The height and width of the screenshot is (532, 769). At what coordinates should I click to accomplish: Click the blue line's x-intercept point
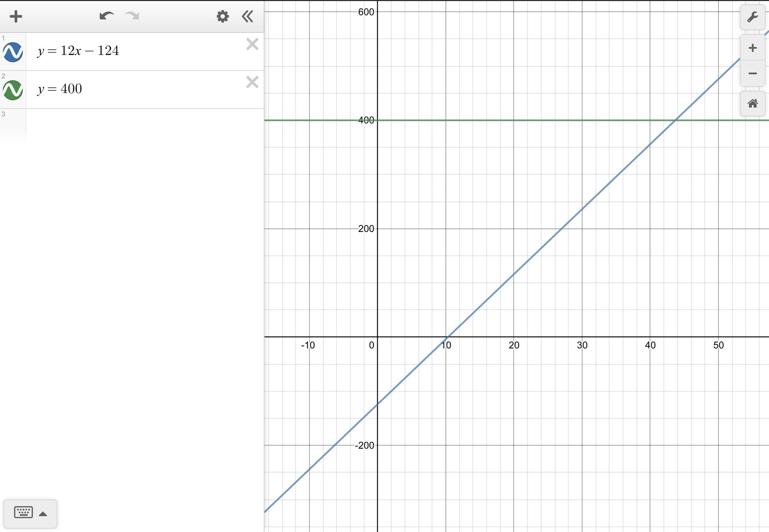click(448, 337)
